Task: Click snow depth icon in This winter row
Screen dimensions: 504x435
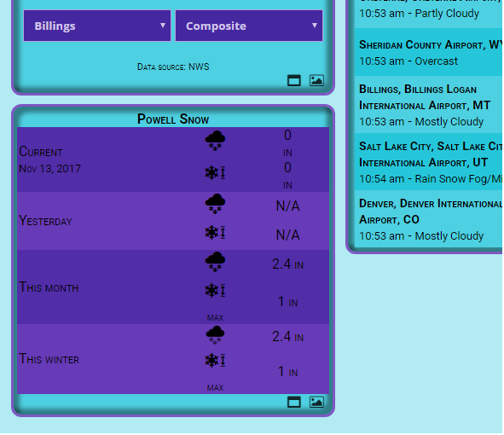Action: tap(215, 360)
